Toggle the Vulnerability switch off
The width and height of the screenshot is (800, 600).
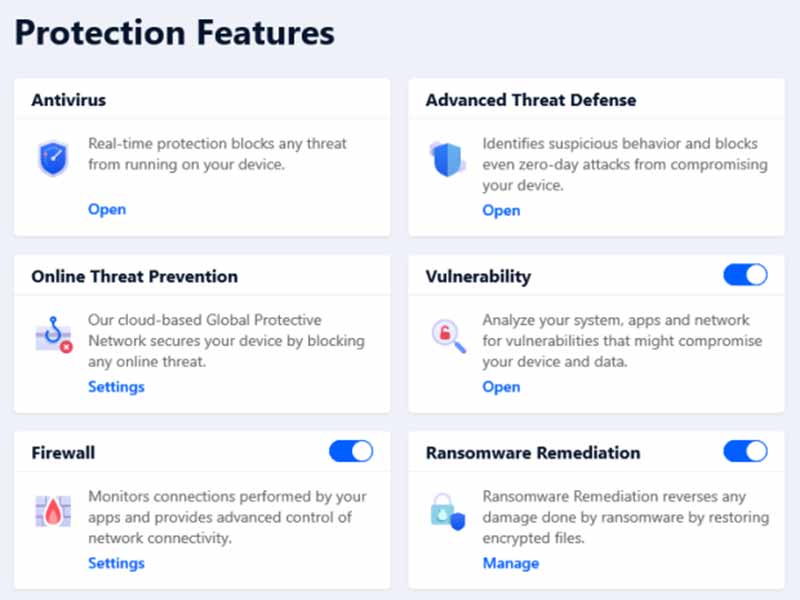[x=745, y=275]
